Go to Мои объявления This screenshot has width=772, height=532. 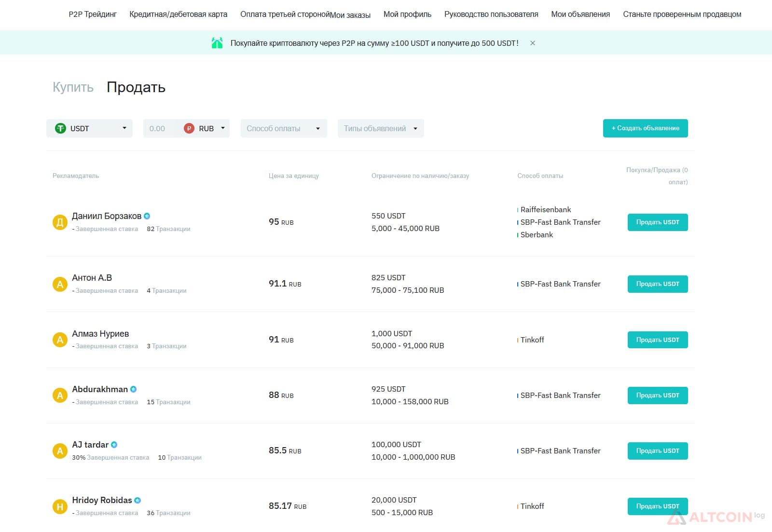(580, 14)
